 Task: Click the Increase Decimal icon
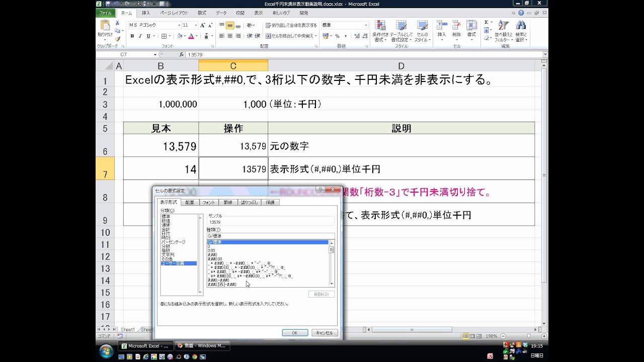pyautogui.click(x=356, y=36)
